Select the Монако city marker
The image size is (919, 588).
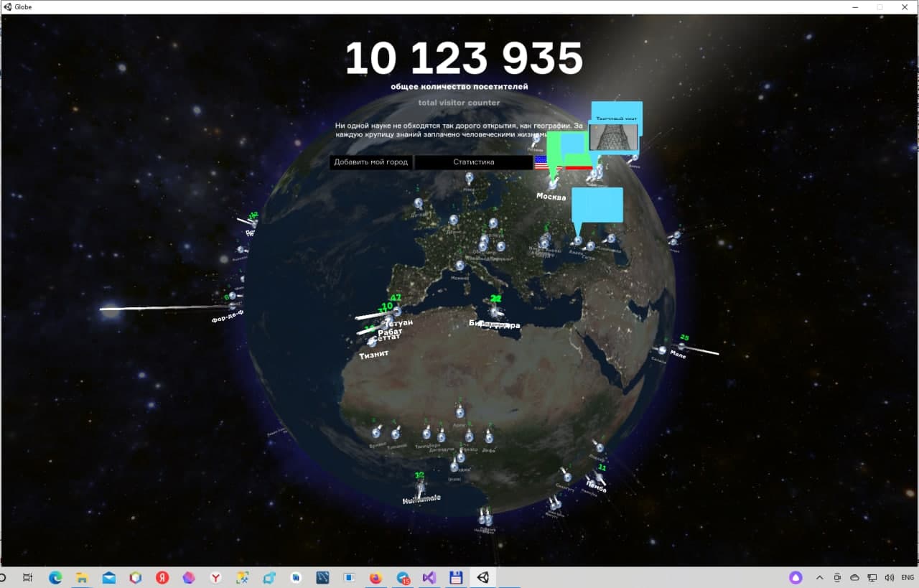pos(459,266)
